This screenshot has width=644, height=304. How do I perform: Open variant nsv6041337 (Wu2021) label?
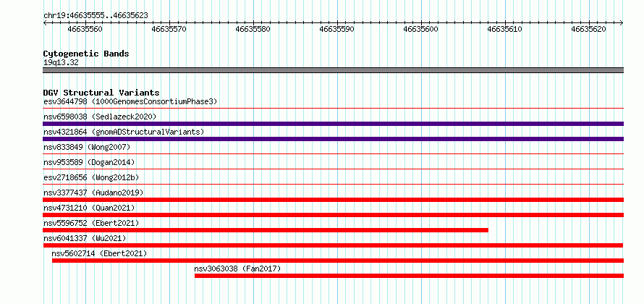click(x=85, y=238)
